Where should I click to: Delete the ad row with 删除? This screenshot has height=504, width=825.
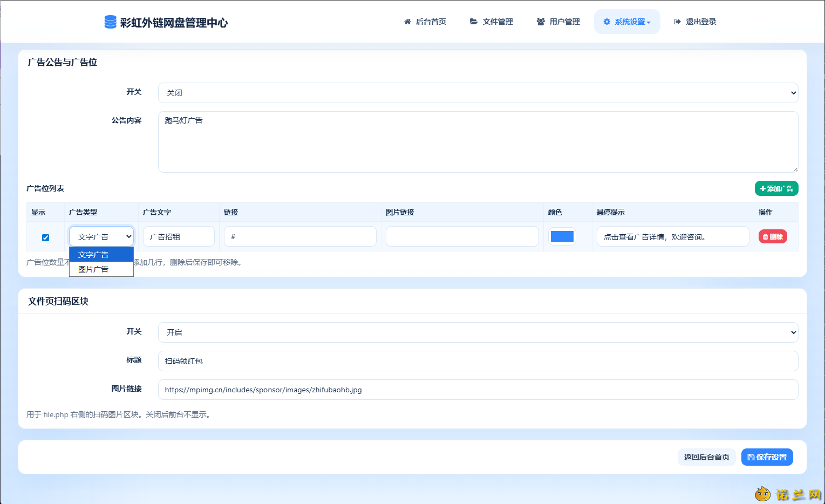[x=773, y=236]
